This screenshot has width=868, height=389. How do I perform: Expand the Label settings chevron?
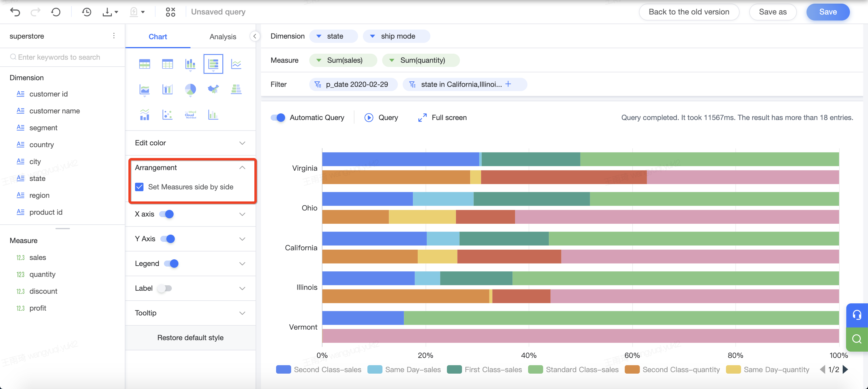242,288
